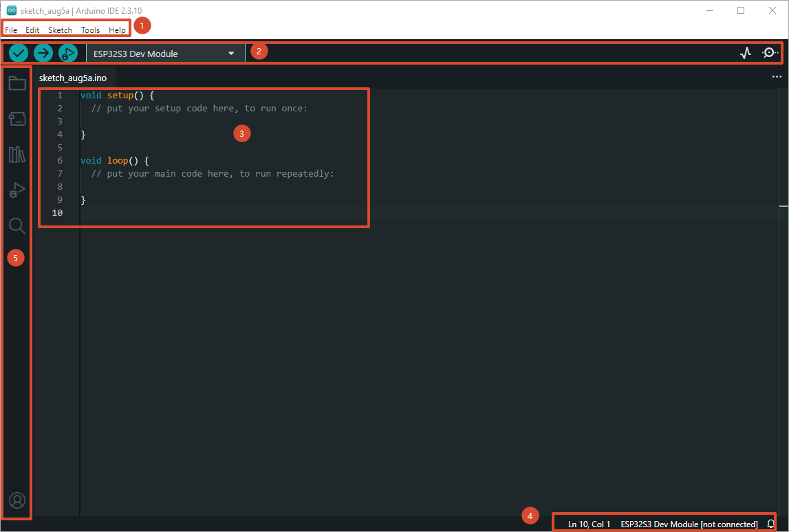
Task: Open the Boards Manager sidebar
Action: click(17, 119)
